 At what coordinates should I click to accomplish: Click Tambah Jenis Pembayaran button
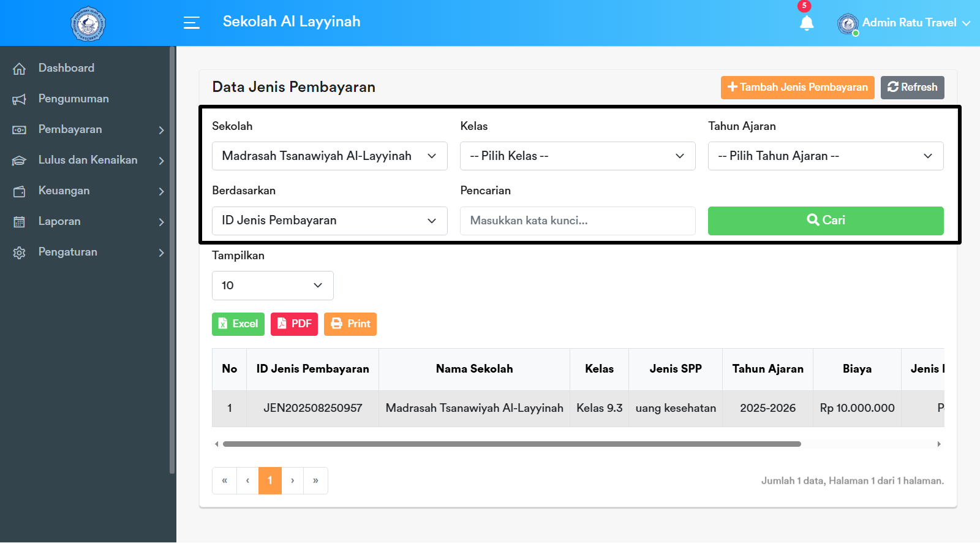coord(797,87)
